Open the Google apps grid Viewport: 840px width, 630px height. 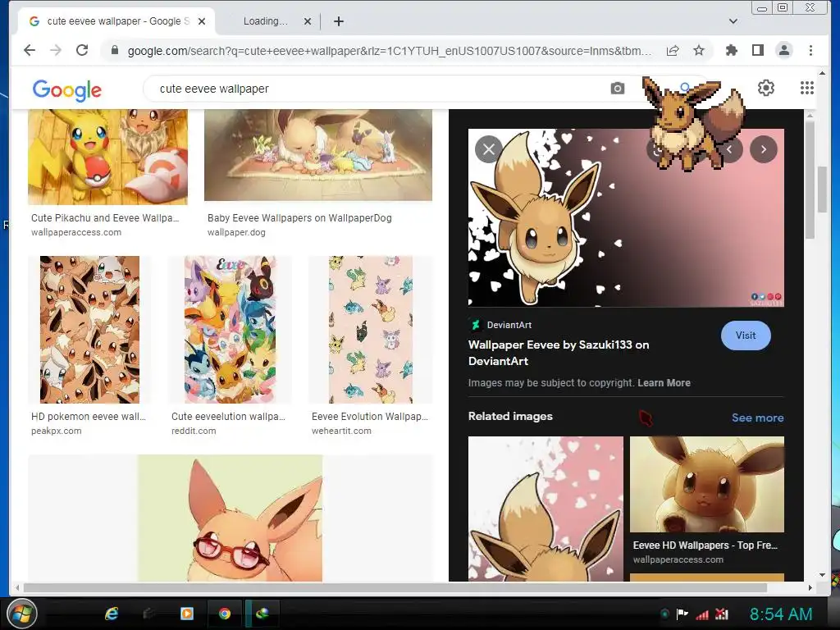[807, 88]
